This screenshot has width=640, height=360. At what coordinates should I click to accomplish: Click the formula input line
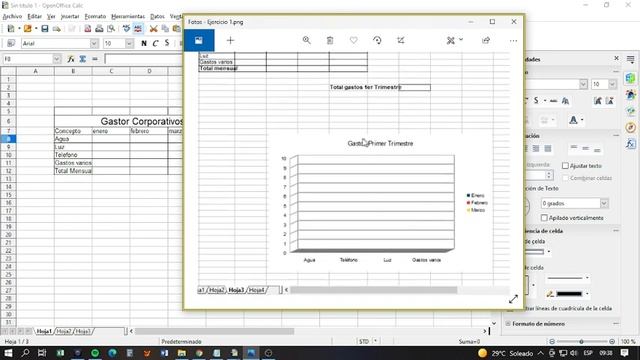[x=143, y=59]
